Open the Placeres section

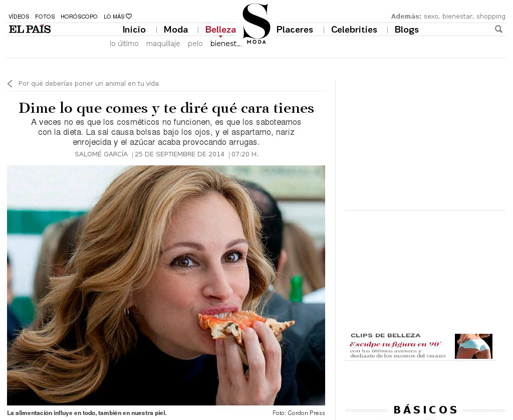295,30
